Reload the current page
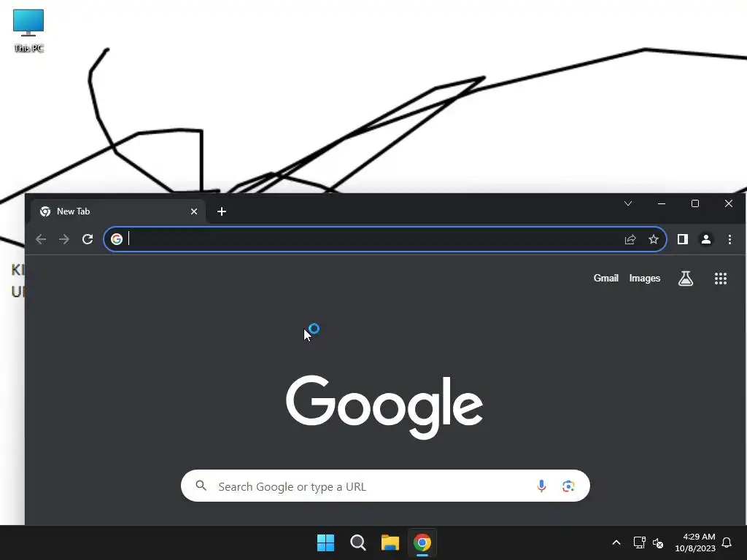Image resolution: width=747 pixels, height=560 pixels. point(88,239)
